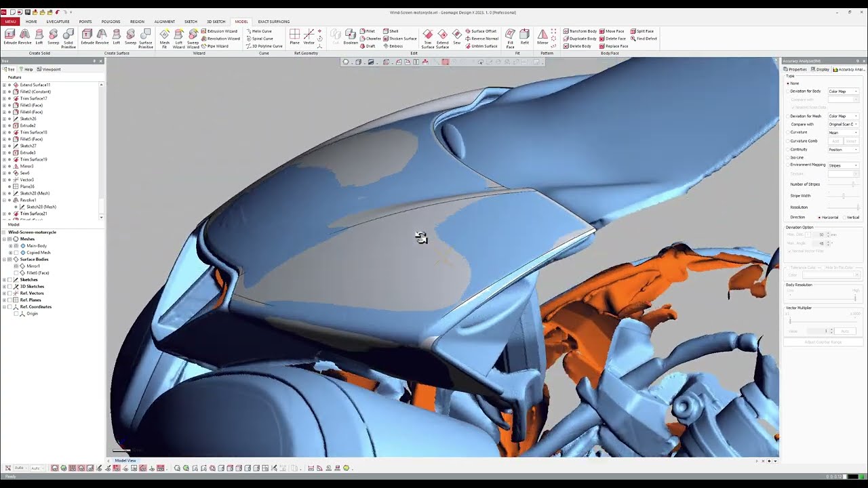Viewport: 868px width, 488px height.
Task: Open the Curvature Mean dropdown
Action: (843, 133)
